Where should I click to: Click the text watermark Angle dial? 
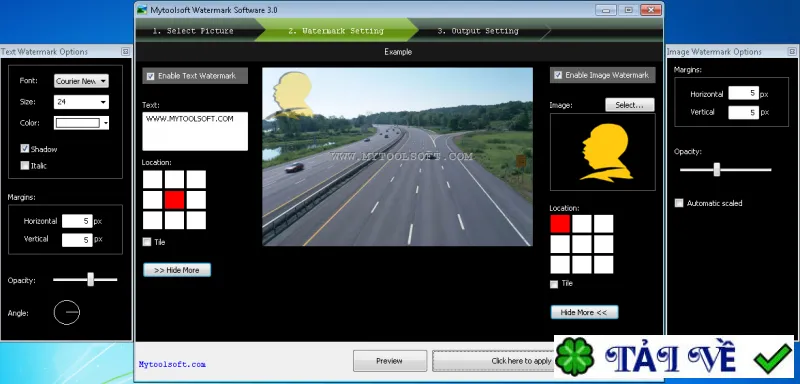pyautogui.click(x=67, y=312)
